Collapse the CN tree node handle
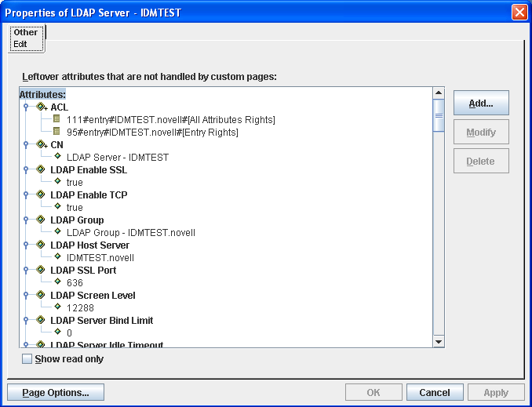The height and width of the screenshot is (407, 532). point(26,145)
